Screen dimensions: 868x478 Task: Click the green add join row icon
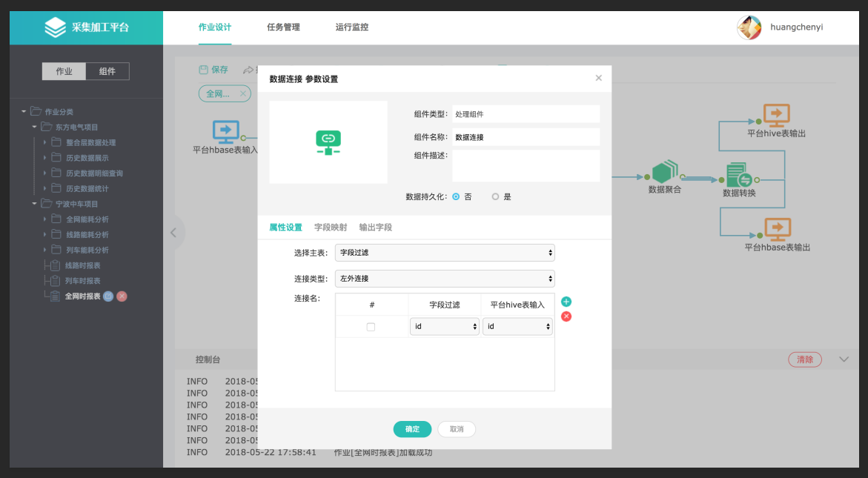pyautogui.click(x=566, y=302)
